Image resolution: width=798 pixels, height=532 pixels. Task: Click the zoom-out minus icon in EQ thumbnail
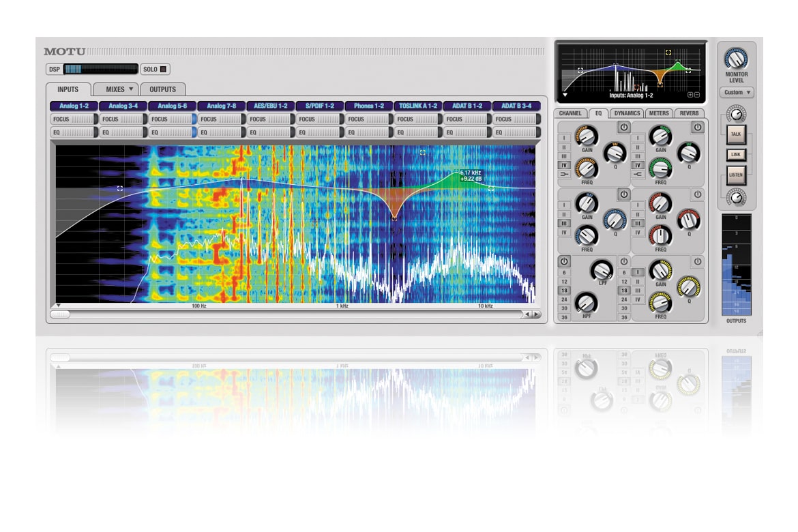click(696, 95)
